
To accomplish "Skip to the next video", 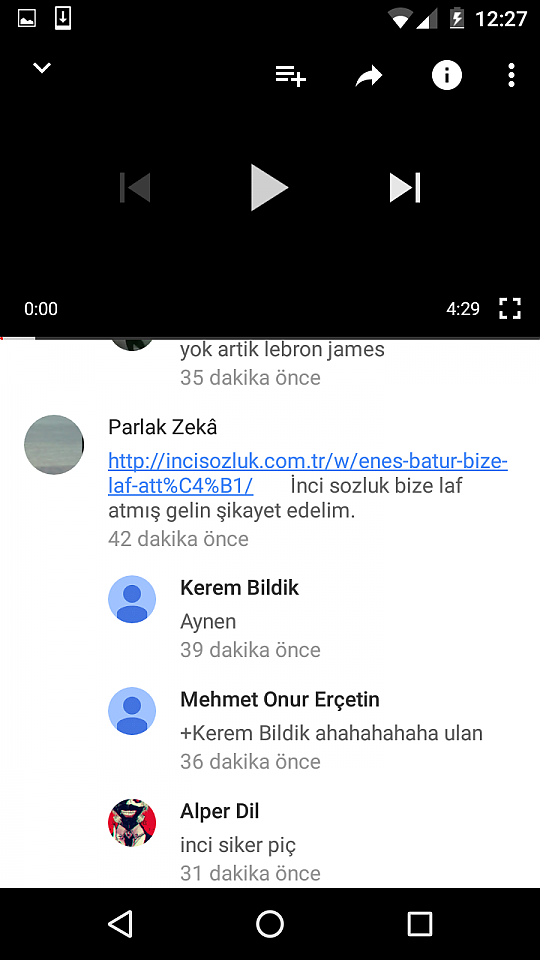I will coord(405,187).
